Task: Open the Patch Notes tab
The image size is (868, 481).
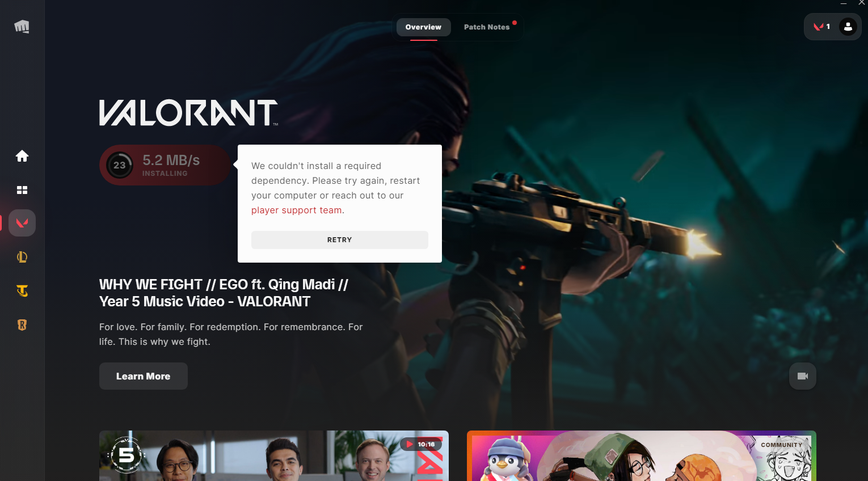Action: [x=487, y=27]
